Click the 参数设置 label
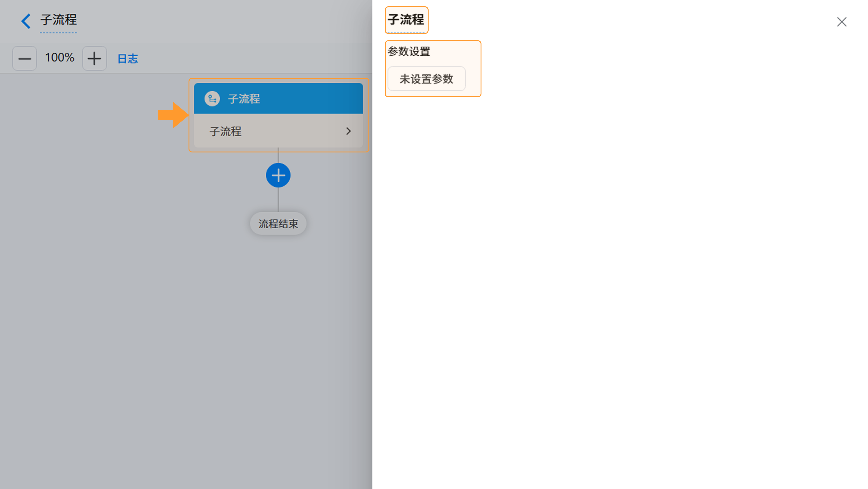Screen dimensions: 868x489 [409, 51]
